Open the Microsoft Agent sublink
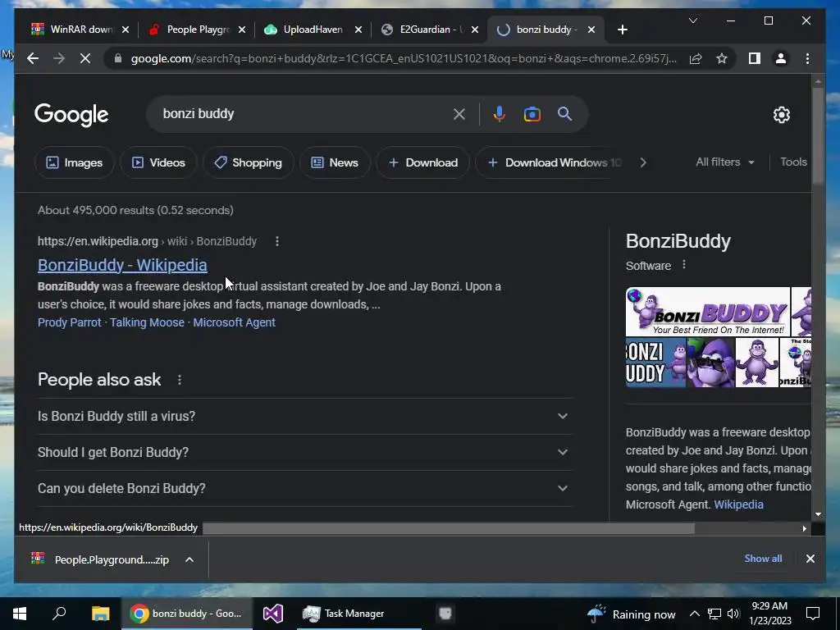The width and height of the screenshot is (840, 630). click(x=234, y=322)
